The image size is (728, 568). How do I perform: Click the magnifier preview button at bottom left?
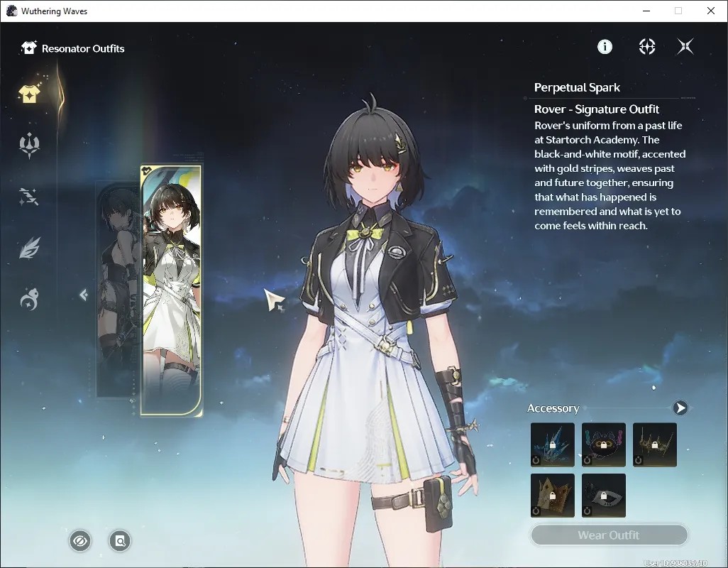120,541
